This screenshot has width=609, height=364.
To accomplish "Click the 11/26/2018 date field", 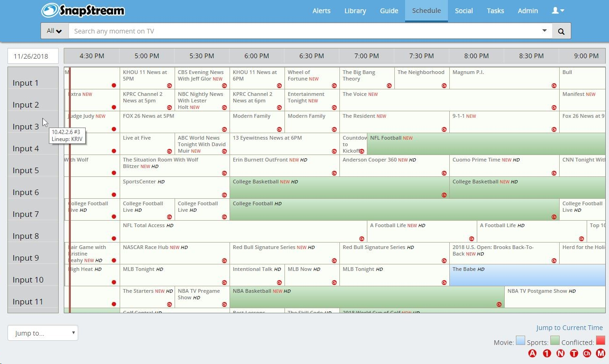I will coord(33,56).
